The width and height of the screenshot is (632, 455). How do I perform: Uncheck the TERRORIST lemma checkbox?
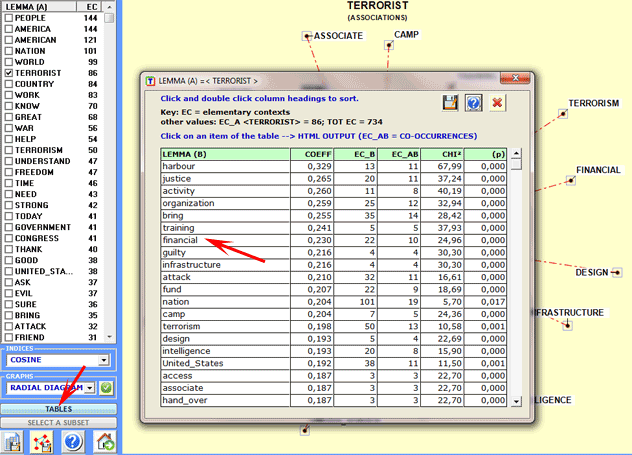(x=8, y=73)
